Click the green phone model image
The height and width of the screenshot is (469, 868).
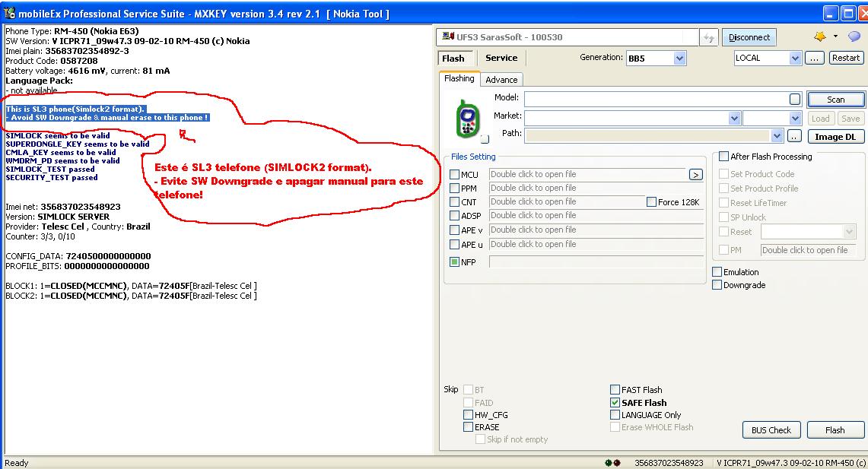[x=468, y=119]
